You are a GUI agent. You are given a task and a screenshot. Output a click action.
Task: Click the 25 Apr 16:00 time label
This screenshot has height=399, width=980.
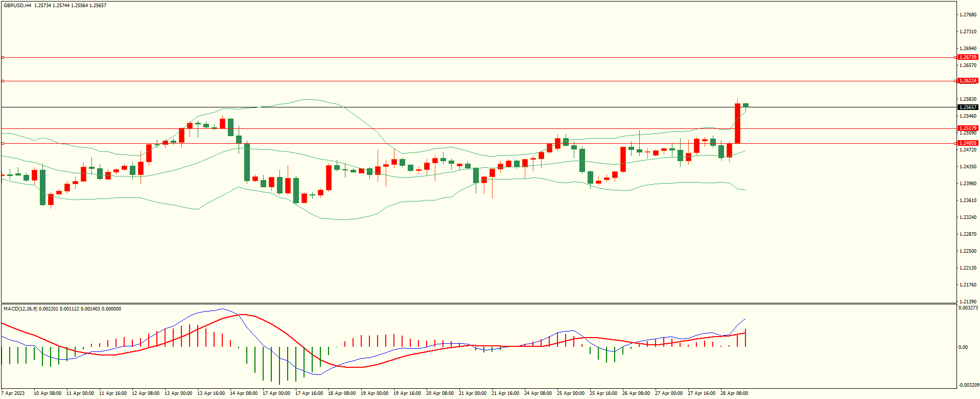(603, 393)
